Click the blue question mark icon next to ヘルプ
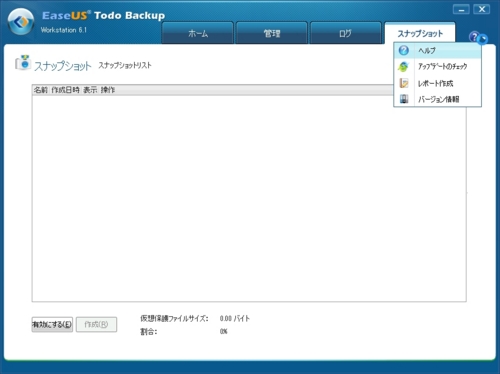This screenshot has height=374, width=500. point(404,50)
